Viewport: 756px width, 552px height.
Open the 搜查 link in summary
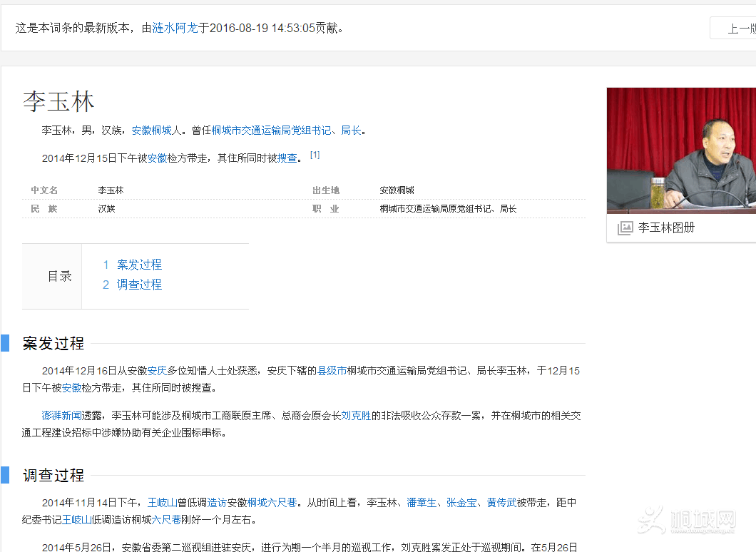[287, 158]
